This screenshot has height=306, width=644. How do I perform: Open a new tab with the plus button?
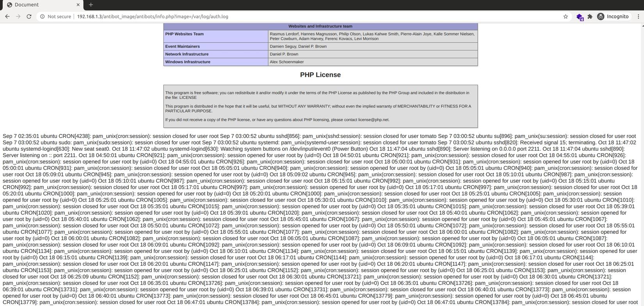tap(91, 5)
